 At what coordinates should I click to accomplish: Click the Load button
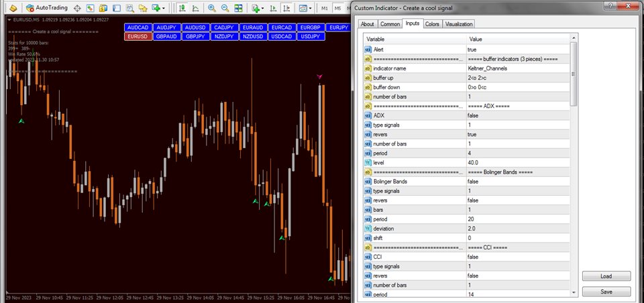606,276
